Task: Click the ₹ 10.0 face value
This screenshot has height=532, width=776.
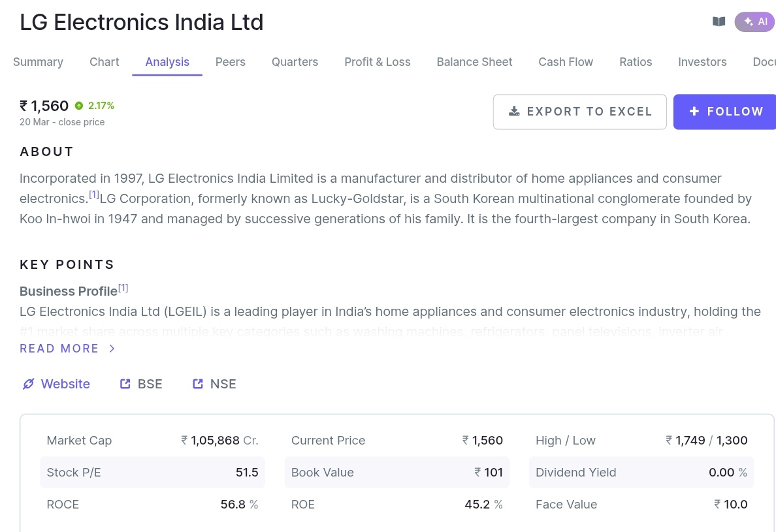Action: tap(730, 505)
